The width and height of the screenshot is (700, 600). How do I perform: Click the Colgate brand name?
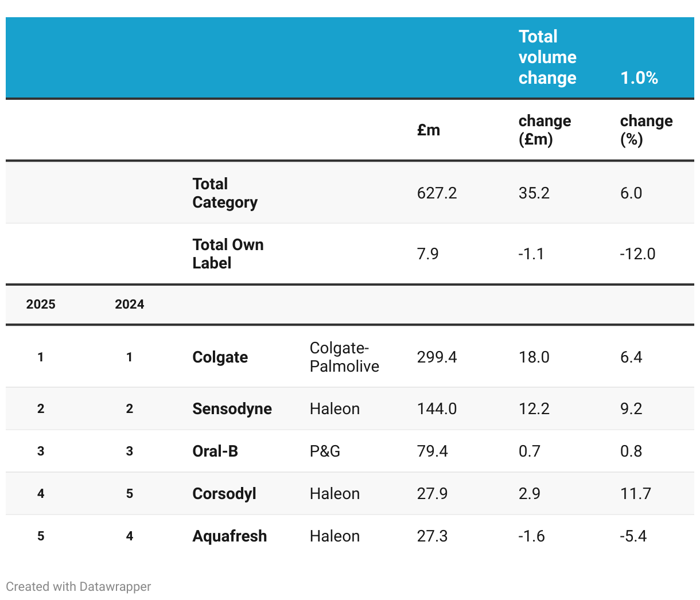click(220, 357)
